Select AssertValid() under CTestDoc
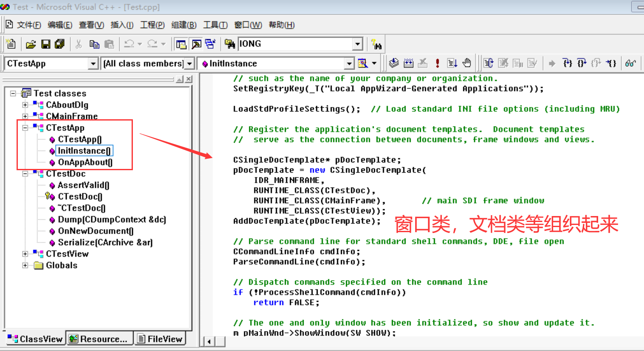This screenshot has width=644, height=351. tap(83, 185)
